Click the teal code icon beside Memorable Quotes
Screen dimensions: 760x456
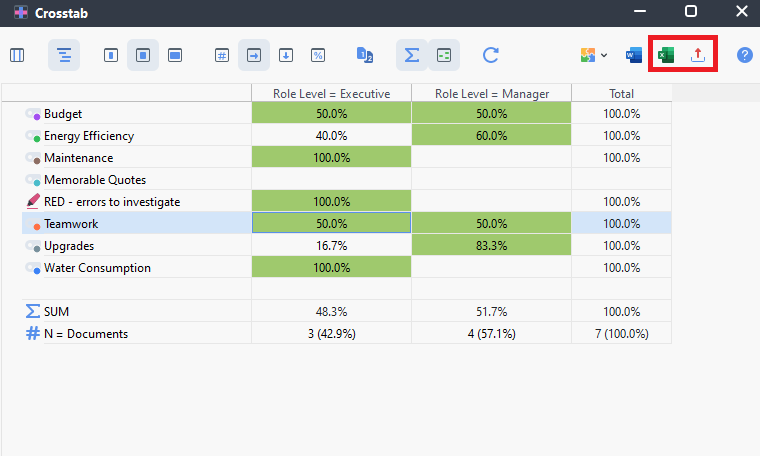(x=33, y=180)
